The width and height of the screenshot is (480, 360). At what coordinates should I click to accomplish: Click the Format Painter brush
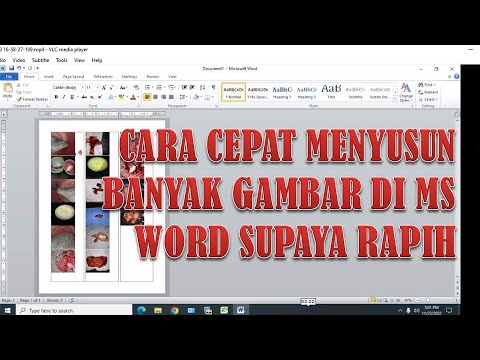pos(19,99)
